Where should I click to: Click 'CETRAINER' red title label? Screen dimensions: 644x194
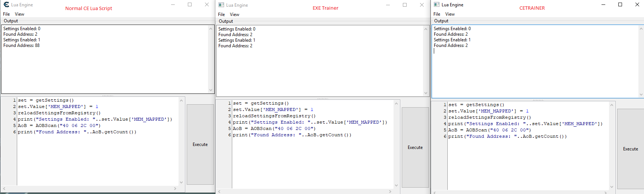click(532, 8)
